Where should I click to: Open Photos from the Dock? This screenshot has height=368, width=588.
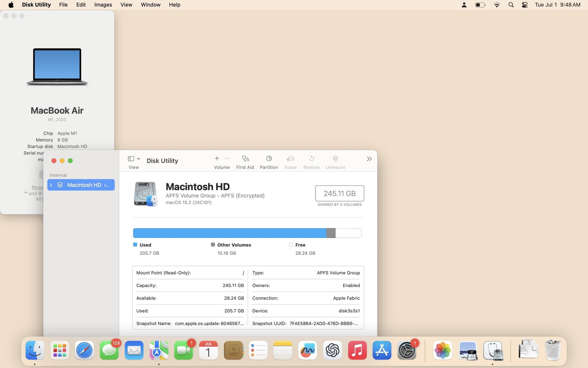443,350
